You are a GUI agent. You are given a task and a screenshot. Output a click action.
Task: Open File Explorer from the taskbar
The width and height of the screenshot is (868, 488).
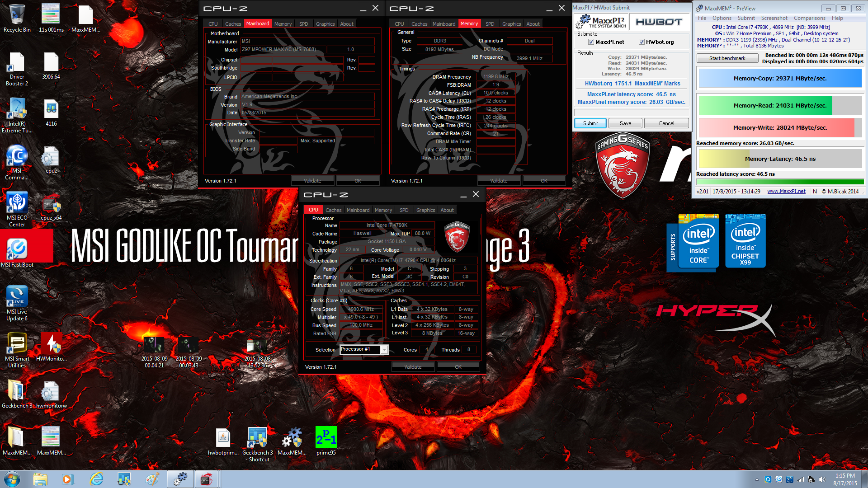coord(40,479)
